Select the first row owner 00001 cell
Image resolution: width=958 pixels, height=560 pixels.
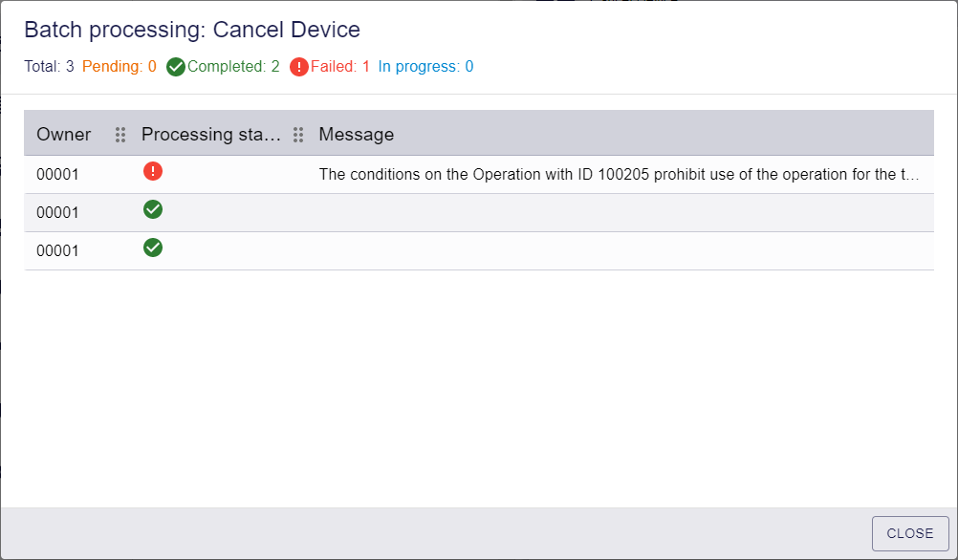58,175
